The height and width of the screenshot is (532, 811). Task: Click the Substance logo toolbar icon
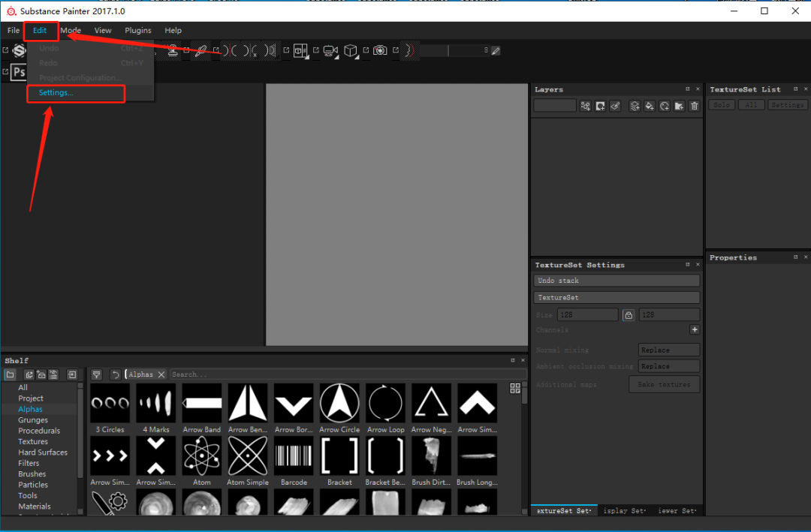point(19,50)
